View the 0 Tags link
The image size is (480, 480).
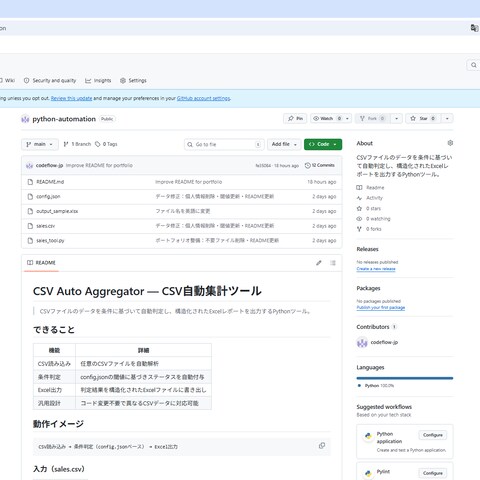(106, 144)
